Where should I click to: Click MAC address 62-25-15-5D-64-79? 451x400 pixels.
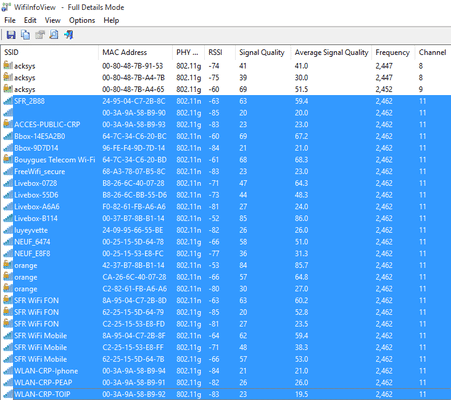coord(133,312)
